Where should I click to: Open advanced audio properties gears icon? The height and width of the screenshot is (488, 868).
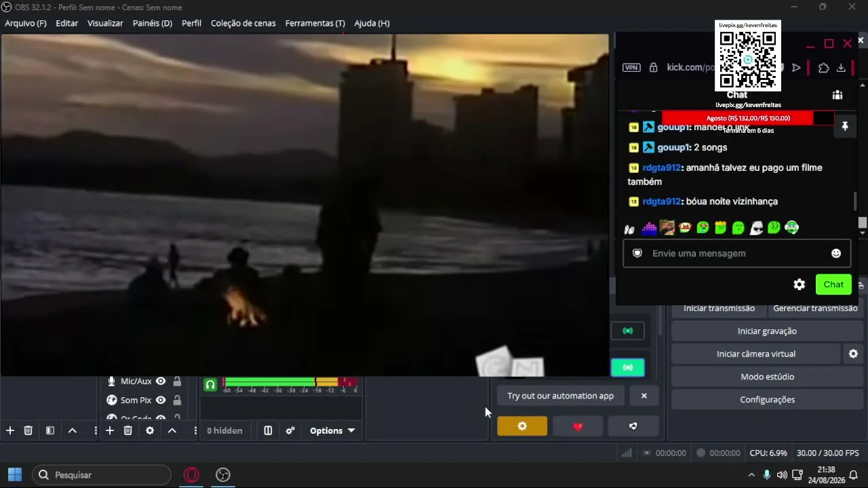click(290, 430)
